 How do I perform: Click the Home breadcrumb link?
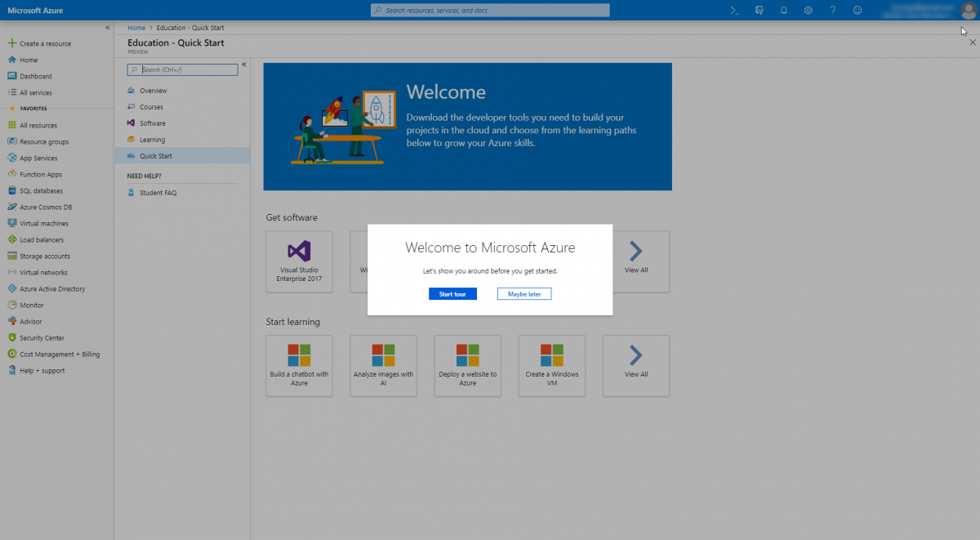(x=136, y=28)
